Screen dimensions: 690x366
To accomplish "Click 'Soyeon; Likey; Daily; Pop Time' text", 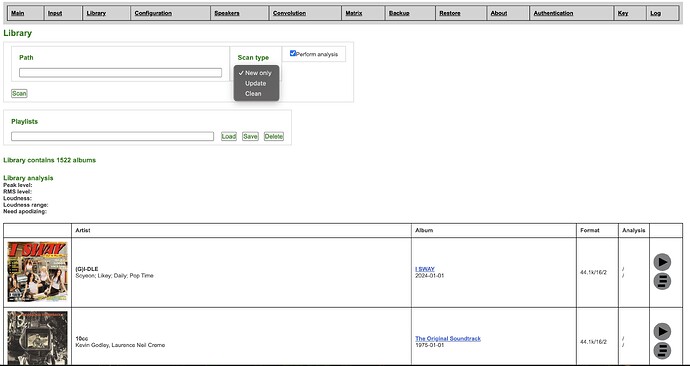I will tap(114, 275).
